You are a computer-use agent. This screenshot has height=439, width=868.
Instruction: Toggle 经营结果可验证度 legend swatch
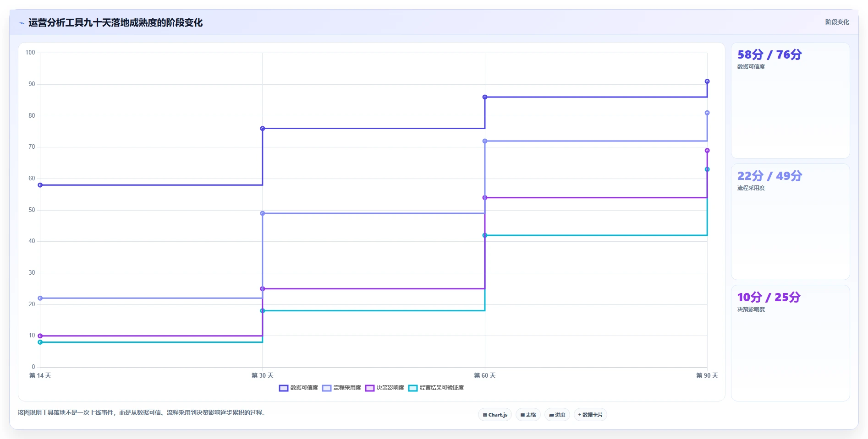tap(413, 388)
